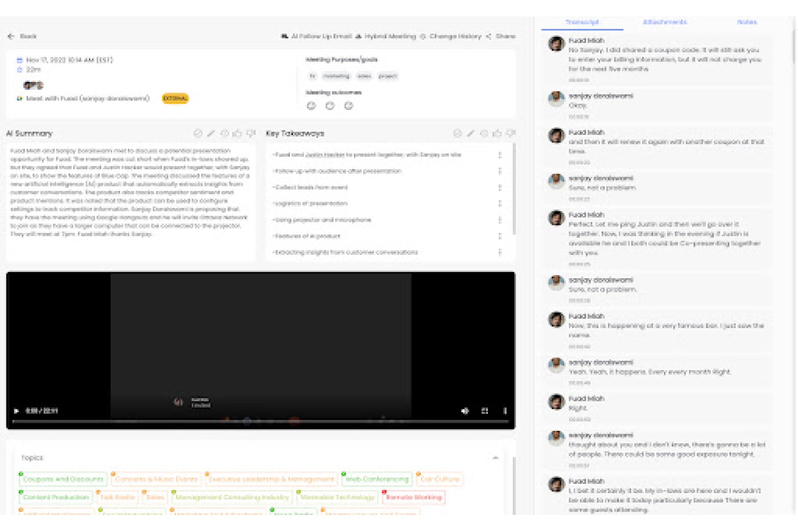This screenshot has width=798, height=532.
Task: Click the Key Takeaways scrollbar
Action: (x=514, y=189)
